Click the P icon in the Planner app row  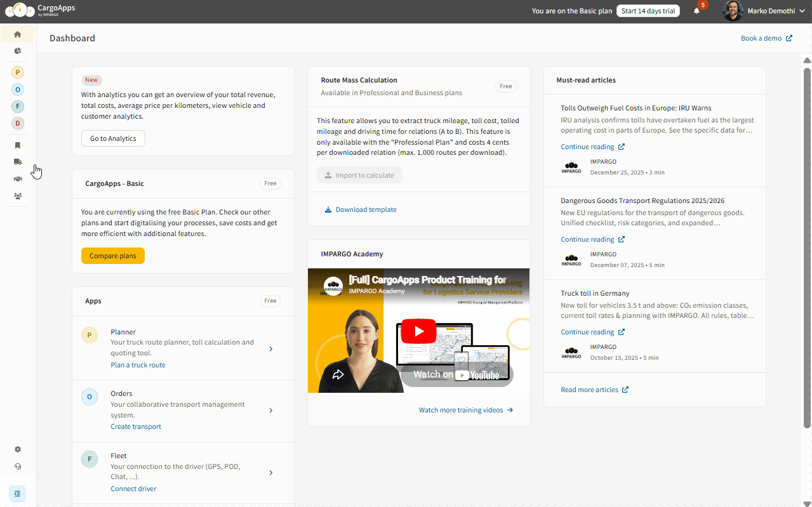point(90,335)
